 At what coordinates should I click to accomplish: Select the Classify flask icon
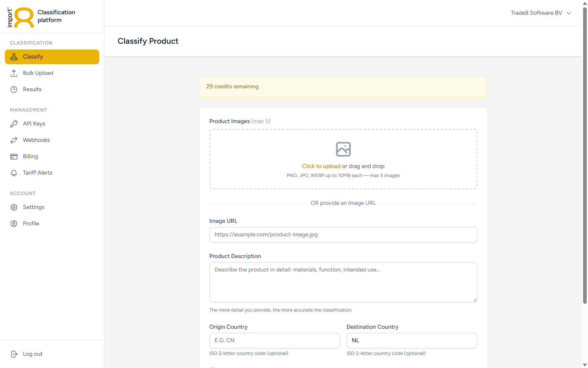pos(13,56)
